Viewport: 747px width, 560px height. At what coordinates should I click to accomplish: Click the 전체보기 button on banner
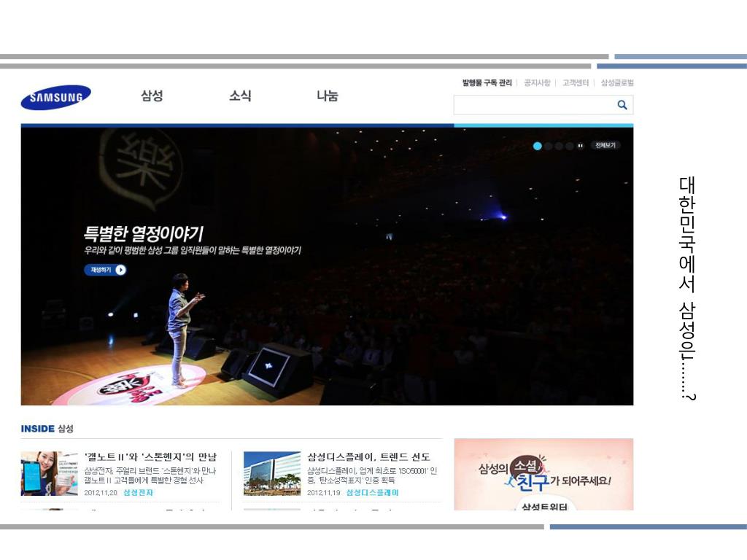pos(605,145)
